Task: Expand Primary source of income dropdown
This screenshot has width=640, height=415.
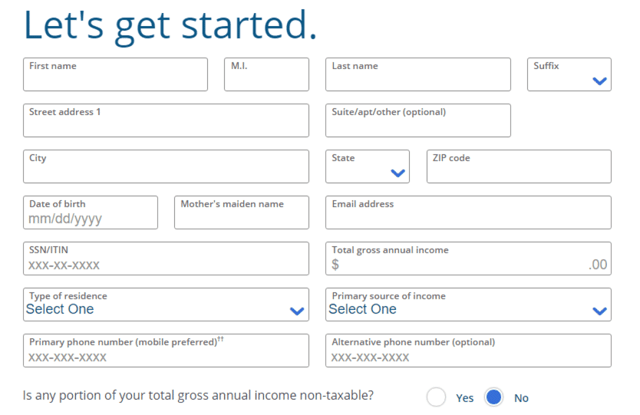Action: pos(468,305)
